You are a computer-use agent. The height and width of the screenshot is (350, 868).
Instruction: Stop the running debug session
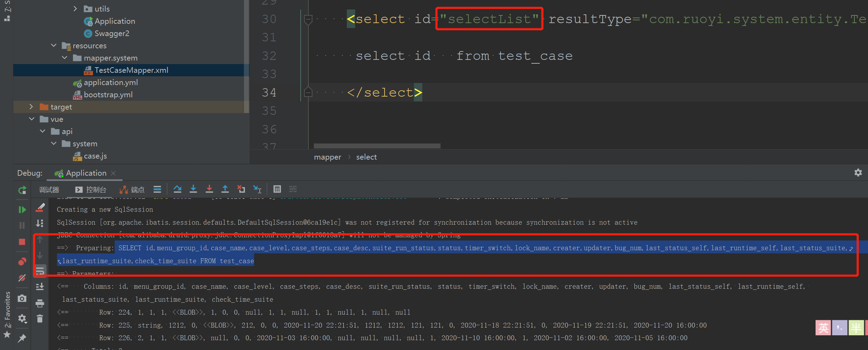coord(22,242)
